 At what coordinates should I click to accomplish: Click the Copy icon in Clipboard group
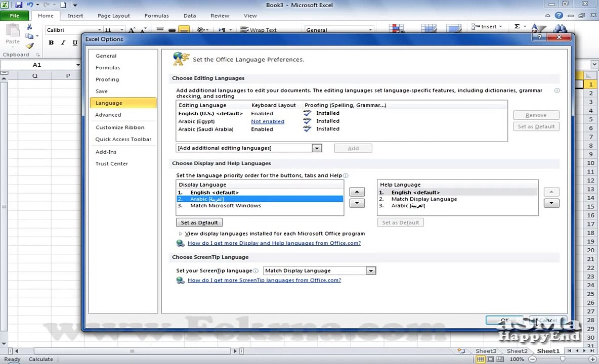point(29,36)
